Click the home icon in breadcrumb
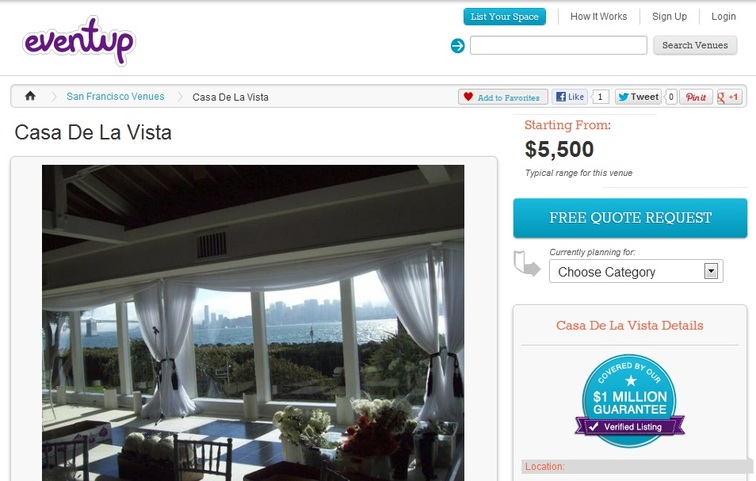The height and width of the screenshot is (481, 756). (30, 96)
